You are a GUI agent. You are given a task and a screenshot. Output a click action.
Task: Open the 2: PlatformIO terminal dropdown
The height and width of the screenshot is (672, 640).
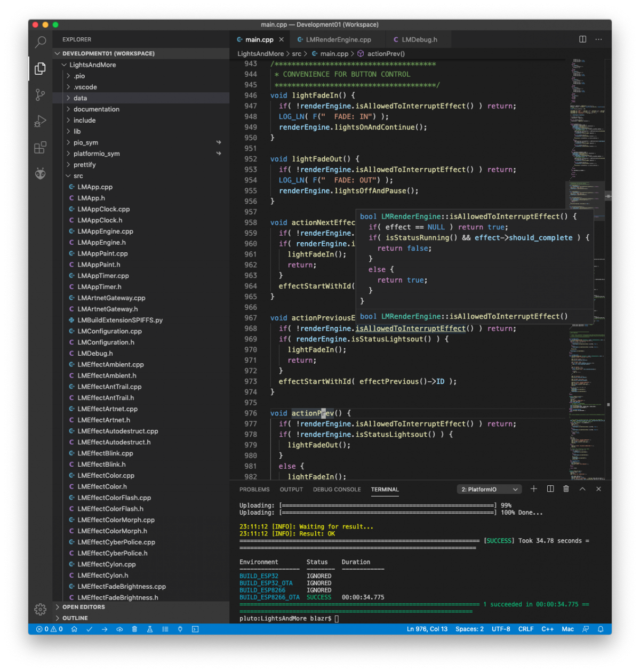(x=489, y=490)
